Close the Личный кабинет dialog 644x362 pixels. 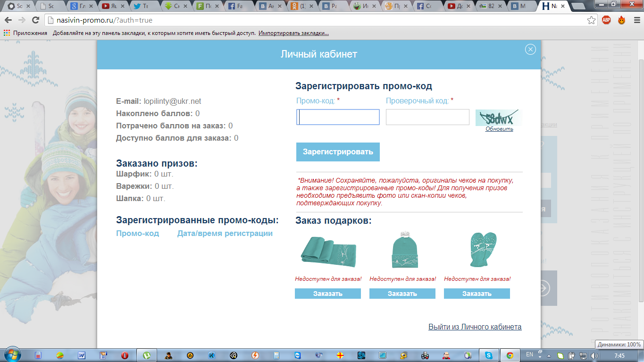[530, 50]
